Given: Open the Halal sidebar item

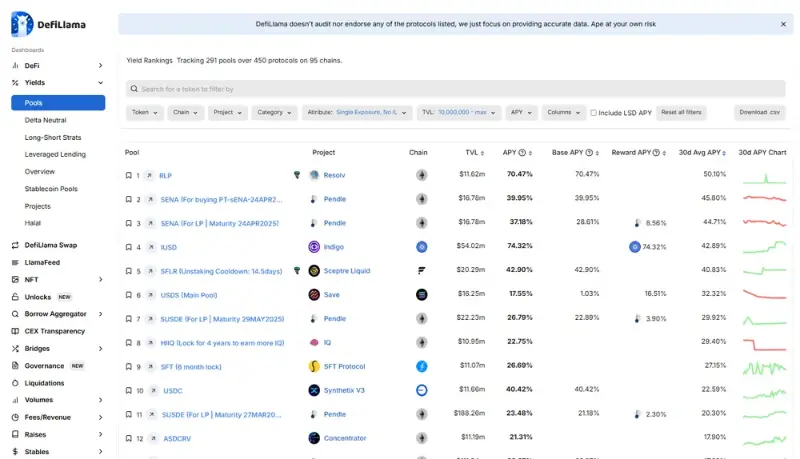Looking at the screenshot, I should 33,223.
